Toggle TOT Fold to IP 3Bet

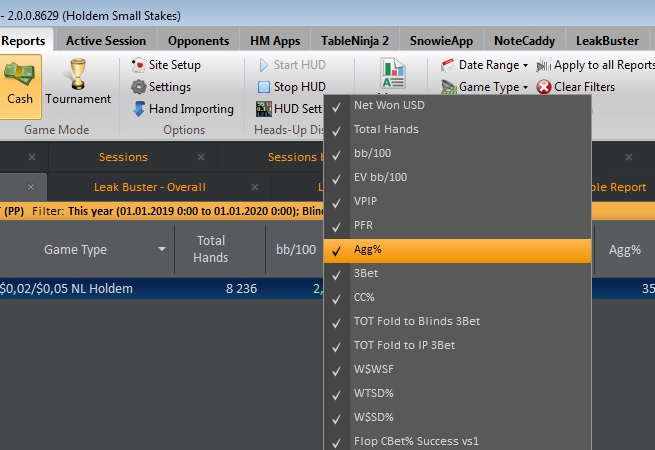[457, 346]
